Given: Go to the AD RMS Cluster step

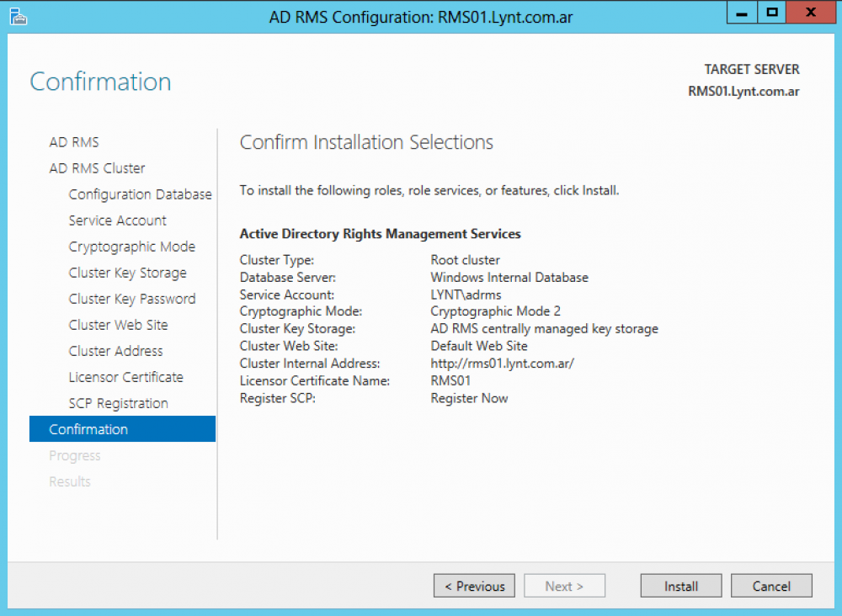Looking at the screenshot, I should (97, 168).
